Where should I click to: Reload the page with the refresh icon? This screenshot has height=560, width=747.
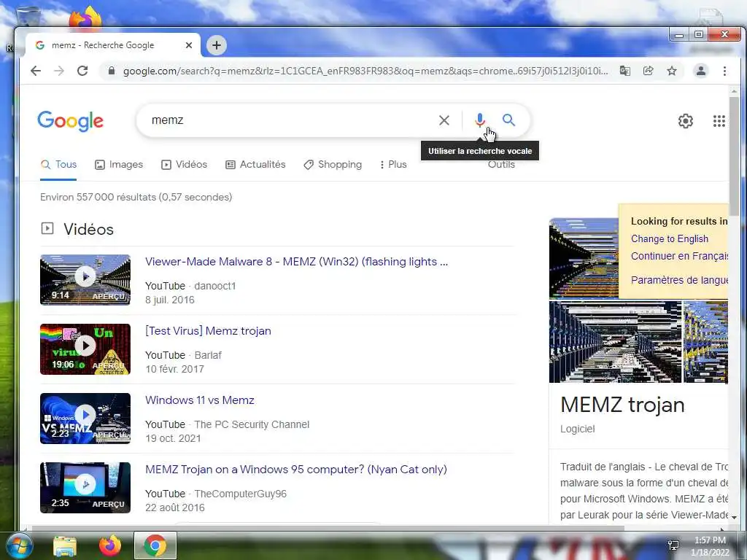click(x=82, y=71)
